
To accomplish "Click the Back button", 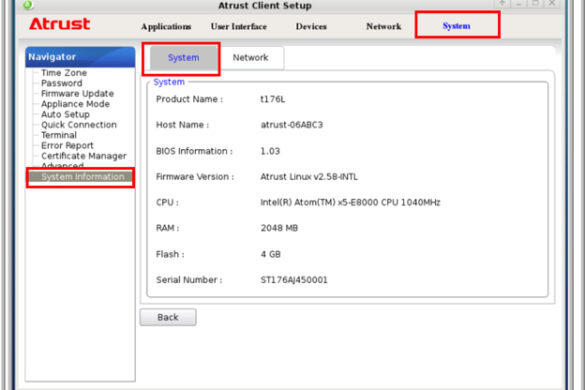I will (168, 317).
